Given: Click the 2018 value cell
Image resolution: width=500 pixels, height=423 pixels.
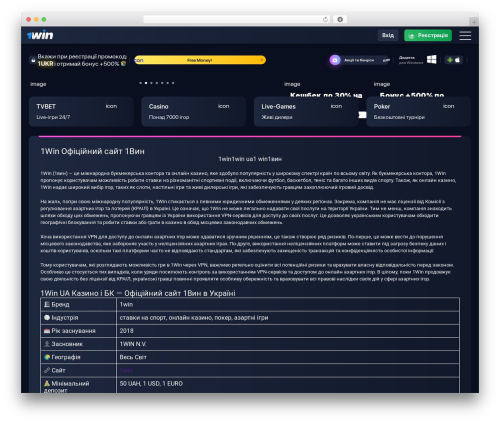Looking at the screenshot, I should [x=288, y=331].
